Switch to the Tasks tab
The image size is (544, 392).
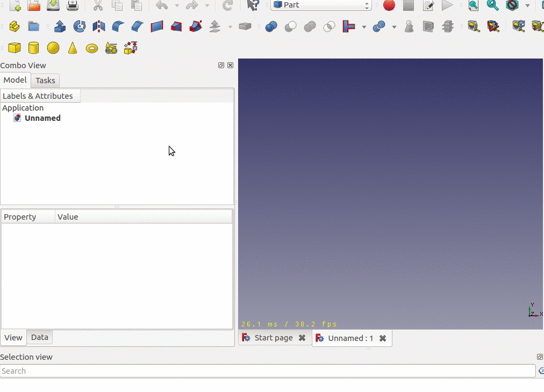coord(45,81)
